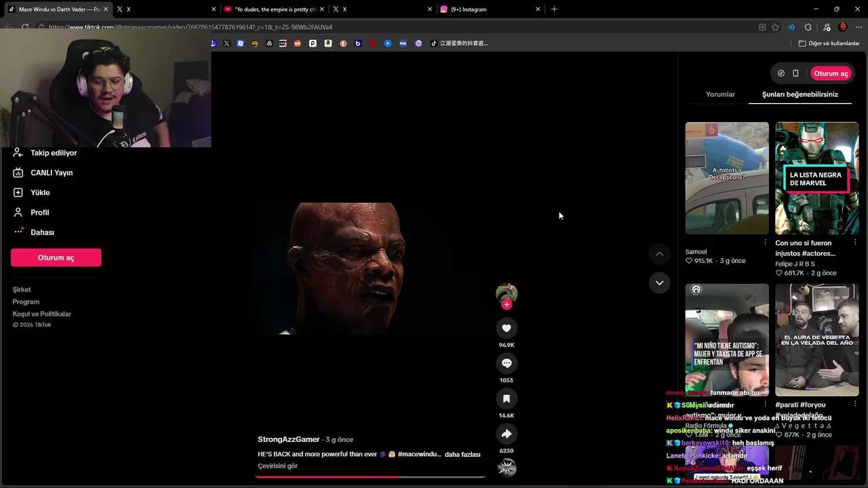Go to the next video with the down arrow
868x488 pixels.
coord(659,283)
